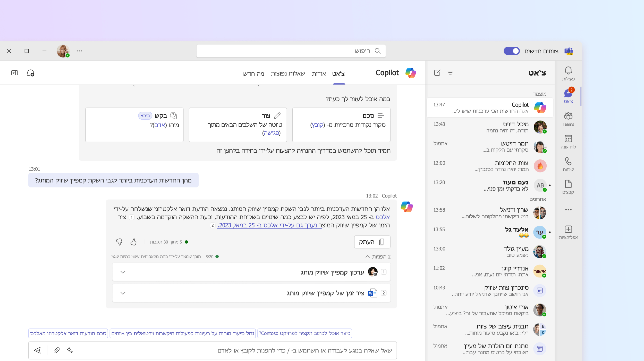Screen dimensions: 644x361
Task: Collapse the מוצמד pinned section header
Action: (x=540, y=94)
